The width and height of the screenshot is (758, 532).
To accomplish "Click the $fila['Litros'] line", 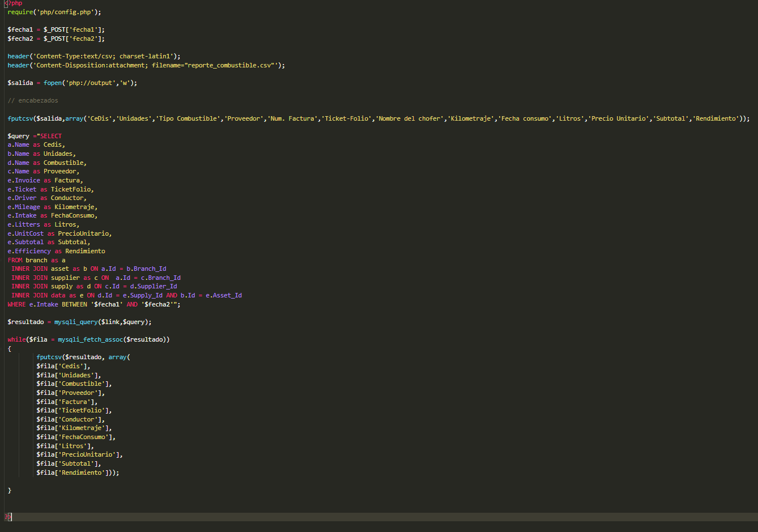I will click(65, 446).
